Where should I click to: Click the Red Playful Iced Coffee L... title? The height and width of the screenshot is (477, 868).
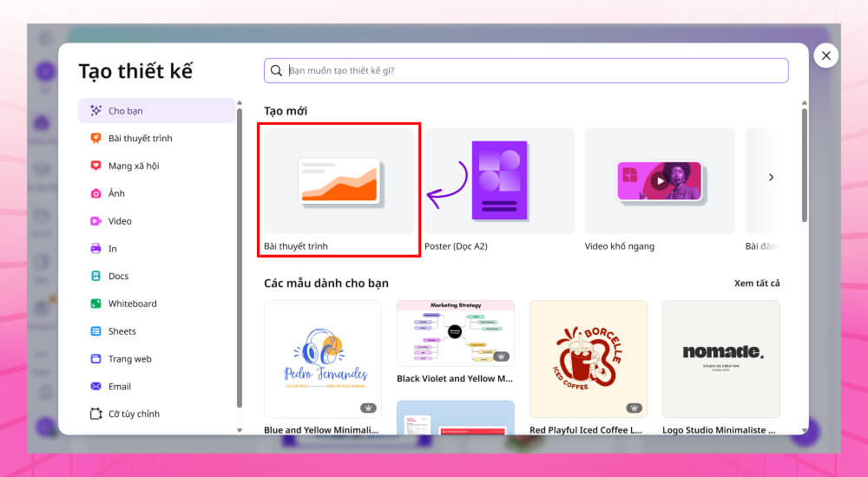click(x=586, y=430)
